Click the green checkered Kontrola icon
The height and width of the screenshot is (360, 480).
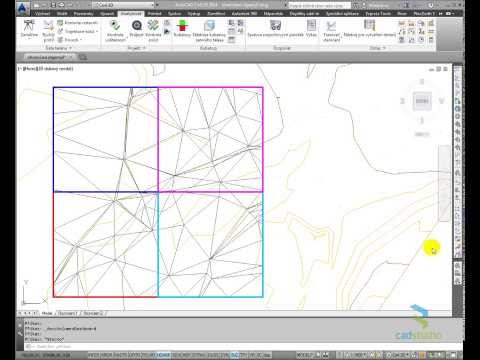(153, 25)
